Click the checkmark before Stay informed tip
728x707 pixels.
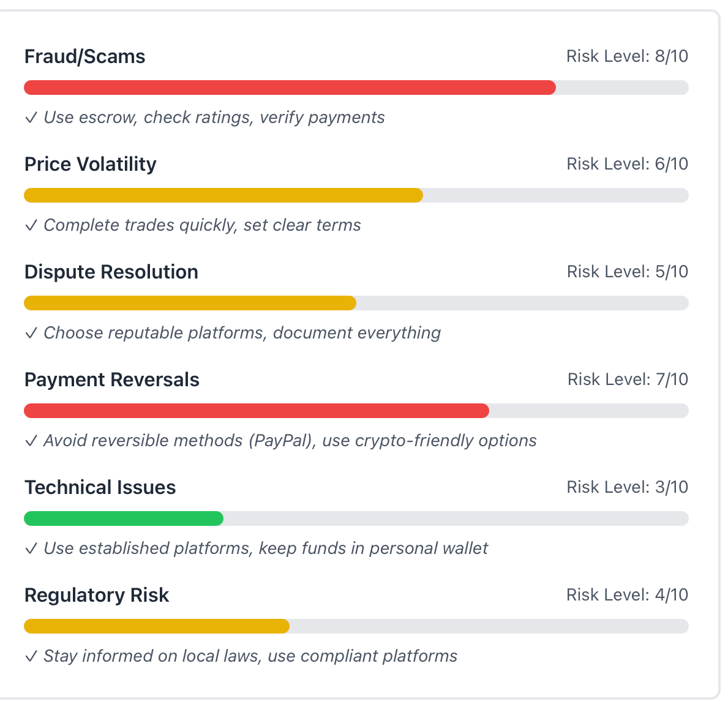pyautogui.click(x=31, y=656)
